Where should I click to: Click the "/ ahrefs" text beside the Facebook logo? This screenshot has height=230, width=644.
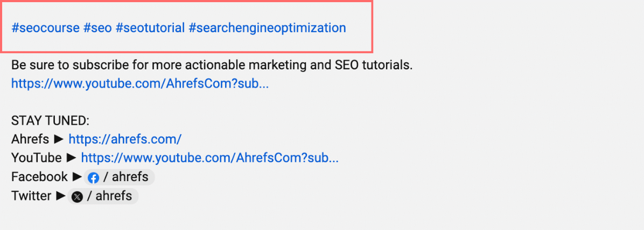pos(126,177)
